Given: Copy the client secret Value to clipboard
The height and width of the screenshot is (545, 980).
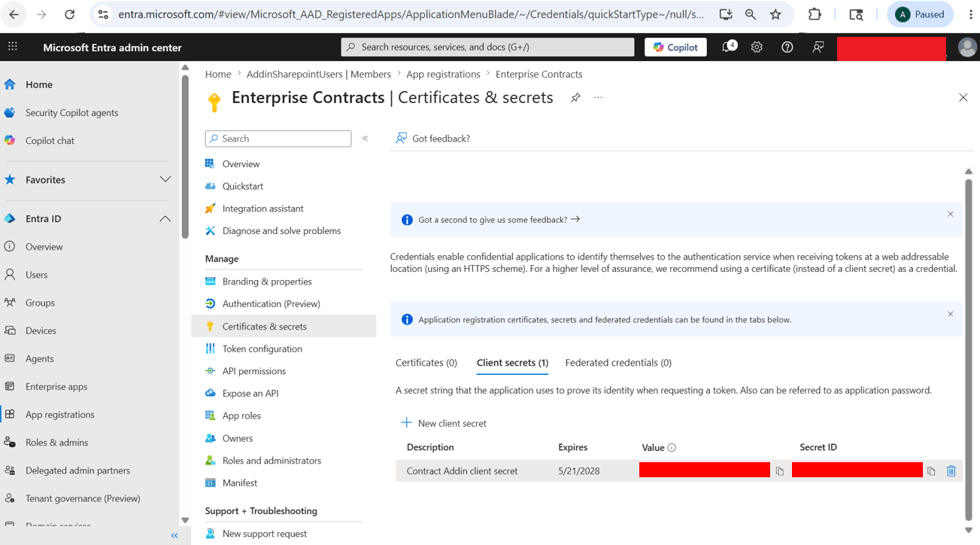Looking at the screenshot, I should [780, 471].
